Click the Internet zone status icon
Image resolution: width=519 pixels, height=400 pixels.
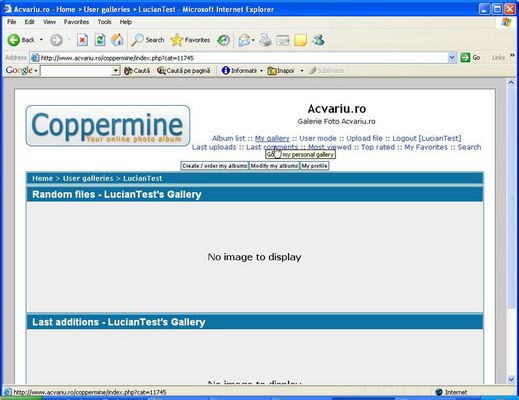click(439, 392)
